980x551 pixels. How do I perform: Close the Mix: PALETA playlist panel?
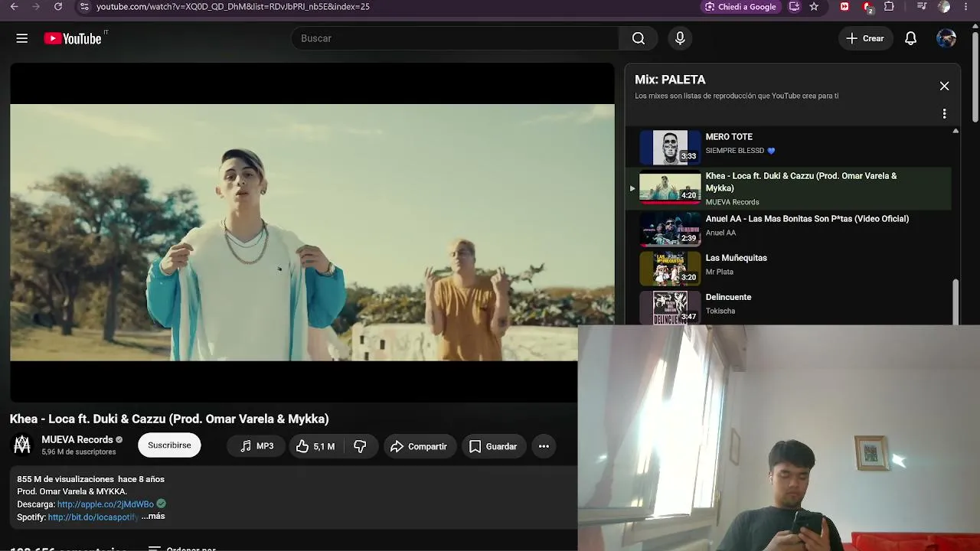click(944, 86)
